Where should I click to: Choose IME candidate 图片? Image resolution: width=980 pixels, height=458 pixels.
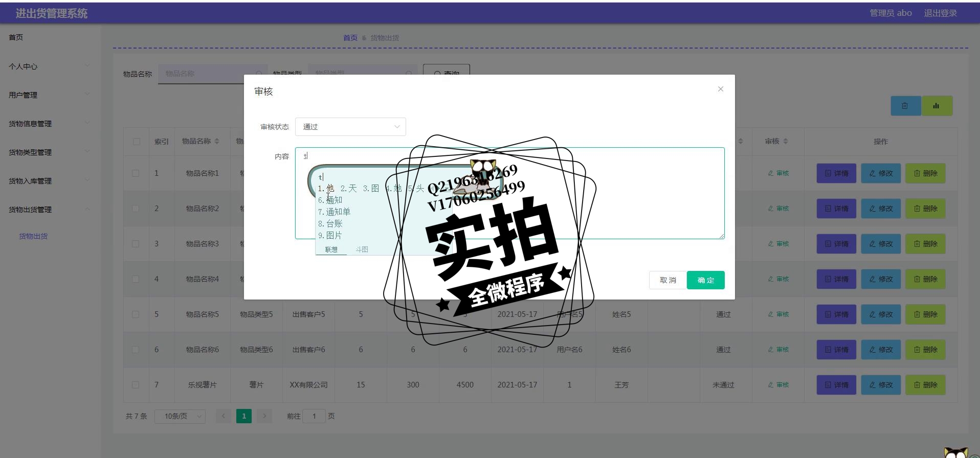[x=330, y=235]
